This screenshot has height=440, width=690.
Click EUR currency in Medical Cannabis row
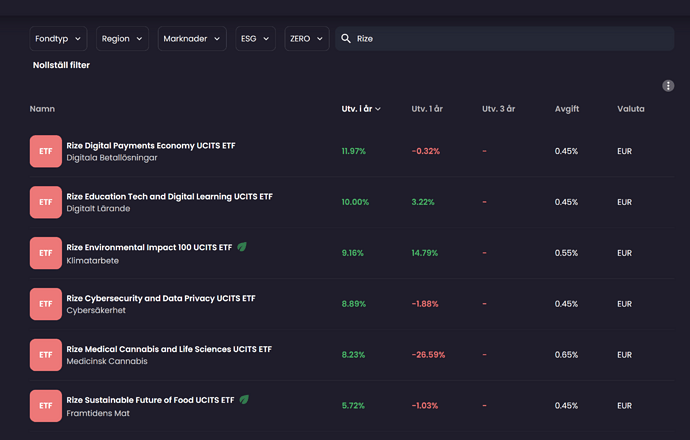(624, 355)
